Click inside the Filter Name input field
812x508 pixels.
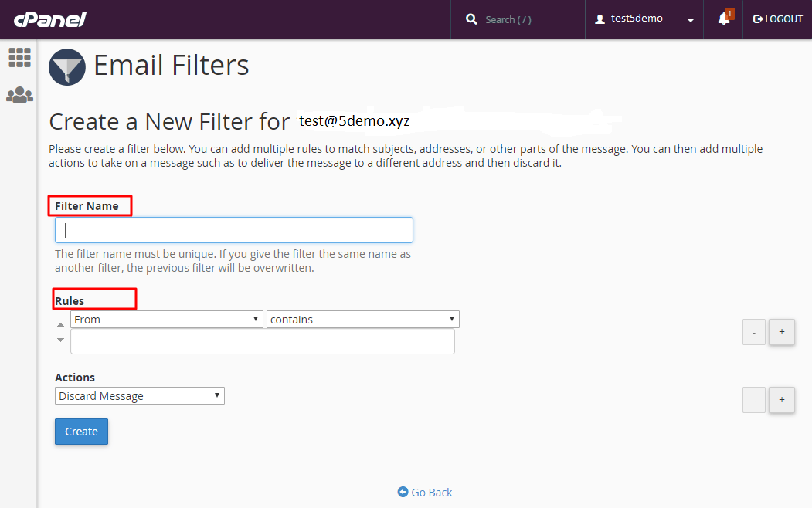233,229
